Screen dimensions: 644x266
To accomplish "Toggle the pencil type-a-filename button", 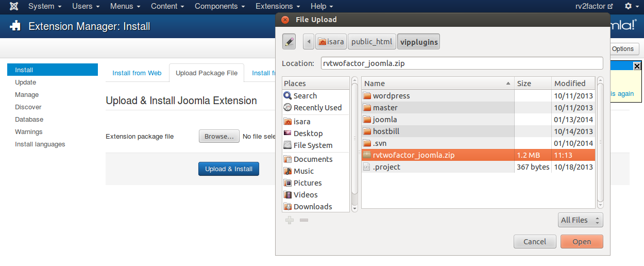I will point(290,42).
